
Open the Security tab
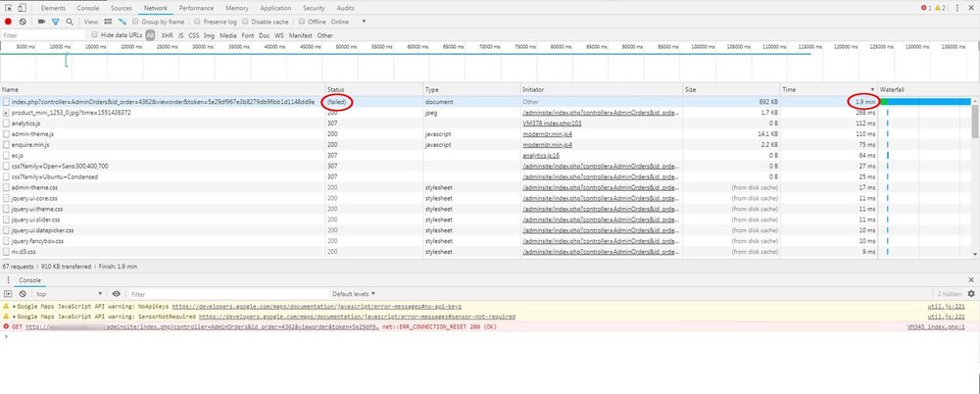pos(314,8)
